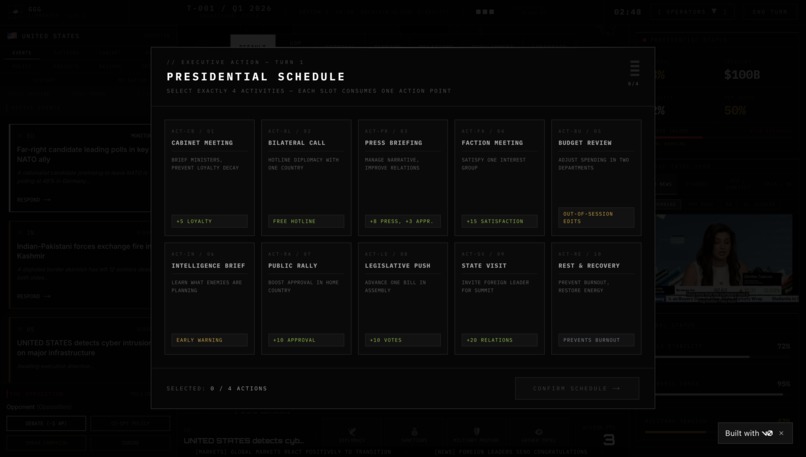The width and height of the screenshot is (806, 457).
Task: Click the action-points bars icon in dialog header
Action: tap(635, 68)
